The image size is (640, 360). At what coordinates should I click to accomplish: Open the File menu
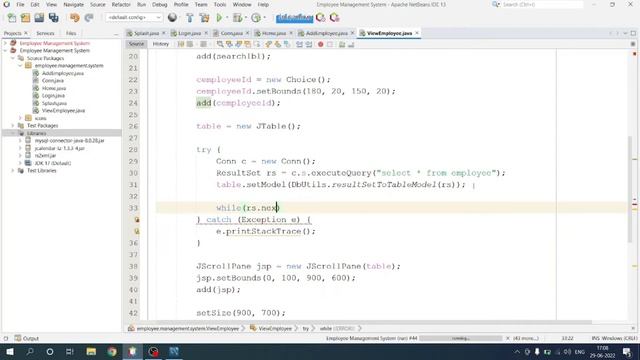(x=20, y=4)
